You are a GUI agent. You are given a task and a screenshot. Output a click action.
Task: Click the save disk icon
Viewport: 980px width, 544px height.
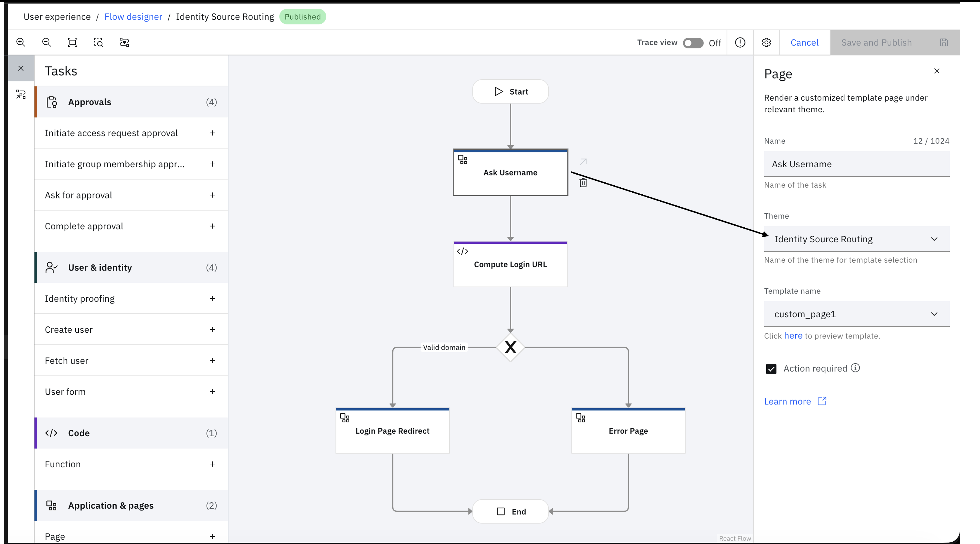(x=944, y=42)
